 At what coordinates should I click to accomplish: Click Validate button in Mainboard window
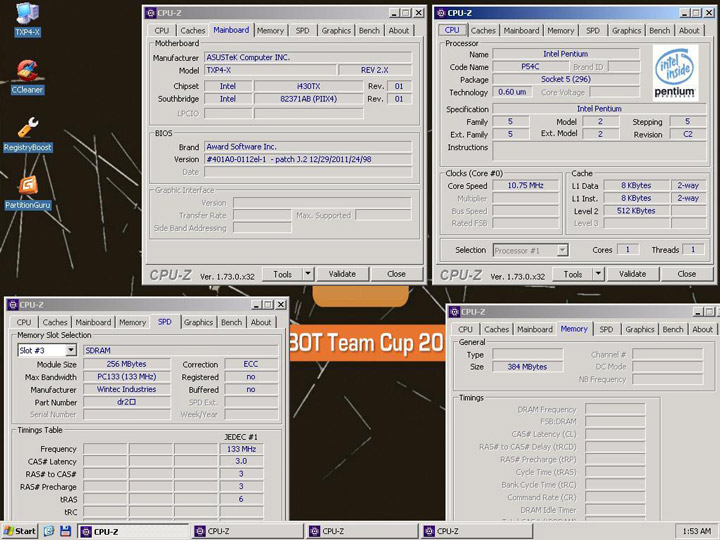(342, 274)
